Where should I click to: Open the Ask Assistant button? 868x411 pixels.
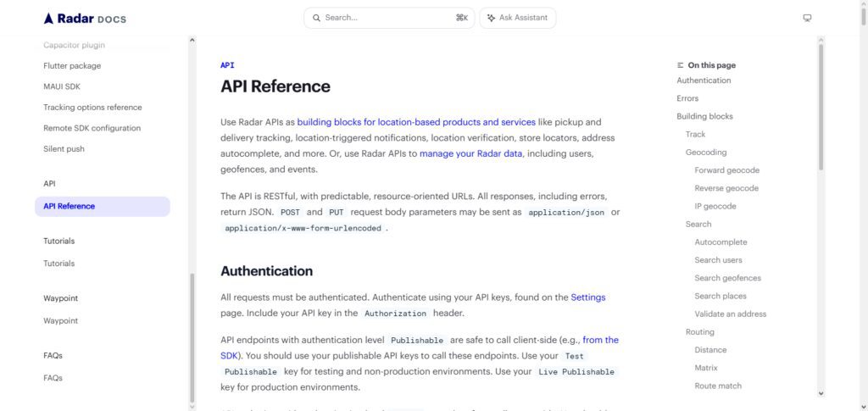tap(518, 18)
